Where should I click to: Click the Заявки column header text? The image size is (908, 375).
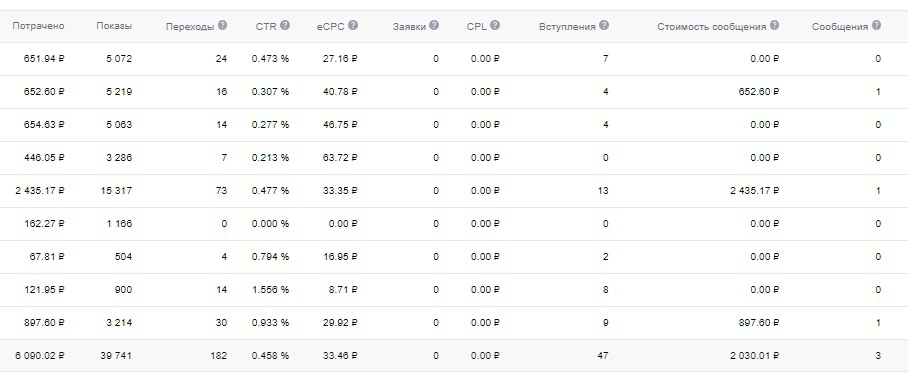click(x=409, y=27)
